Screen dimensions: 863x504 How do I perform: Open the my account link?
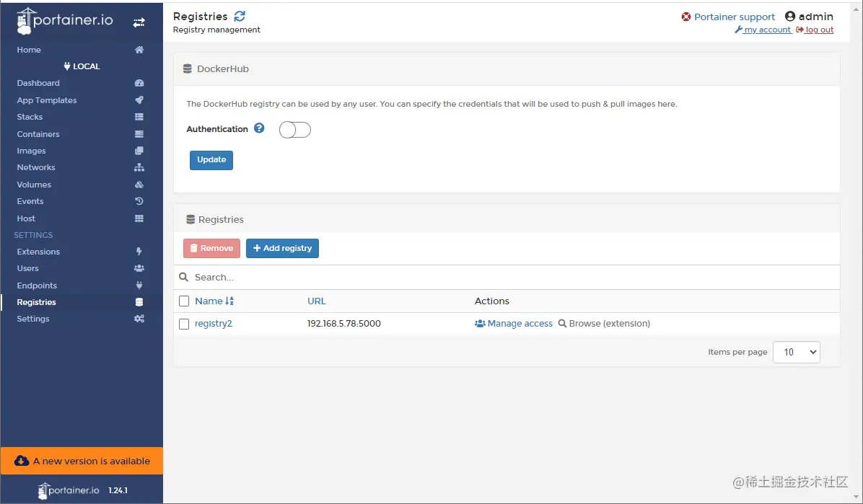(763, 30)
